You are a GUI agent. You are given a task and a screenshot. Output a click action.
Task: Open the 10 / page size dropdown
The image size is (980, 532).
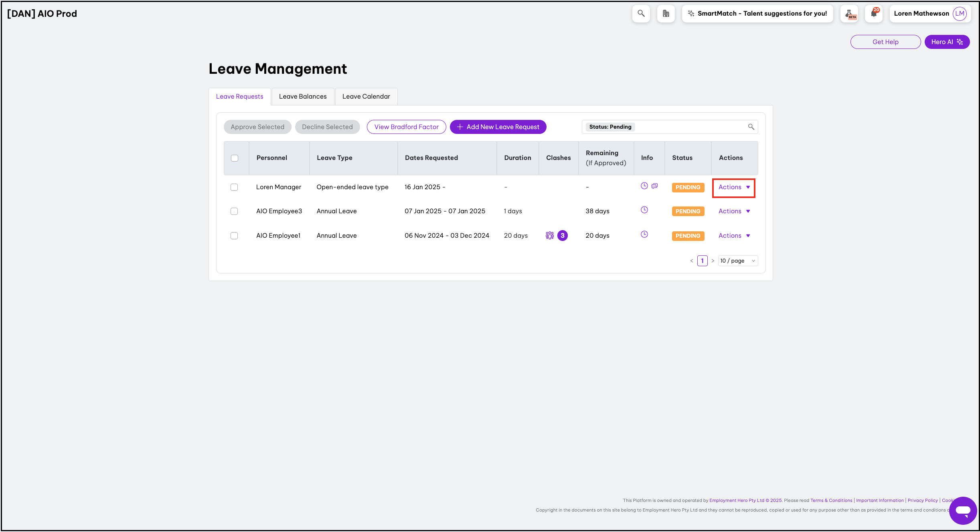click(737, 261)
